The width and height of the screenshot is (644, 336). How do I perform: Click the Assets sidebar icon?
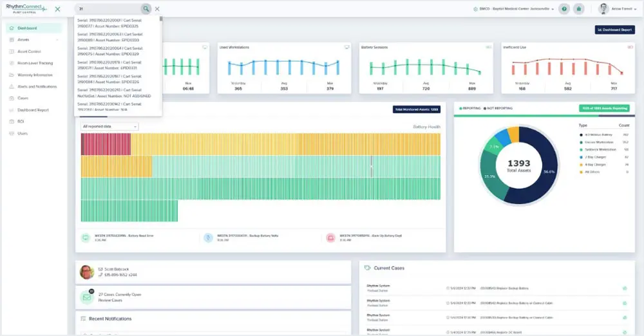[12, 40]
